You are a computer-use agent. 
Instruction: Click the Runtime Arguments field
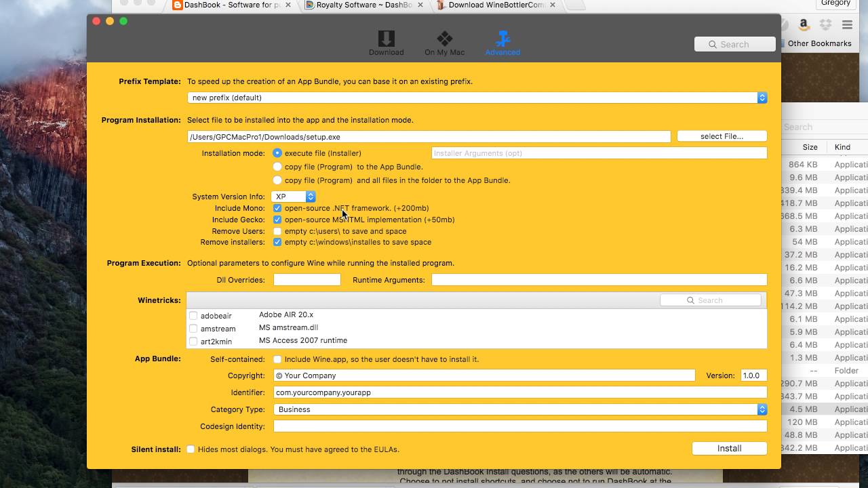point(599,280)
